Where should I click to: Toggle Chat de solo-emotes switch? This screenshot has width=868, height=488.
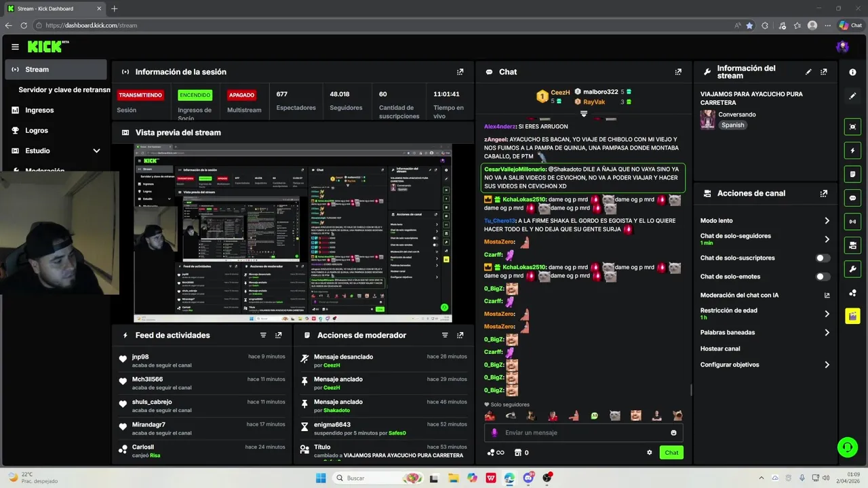coord(823,277)
